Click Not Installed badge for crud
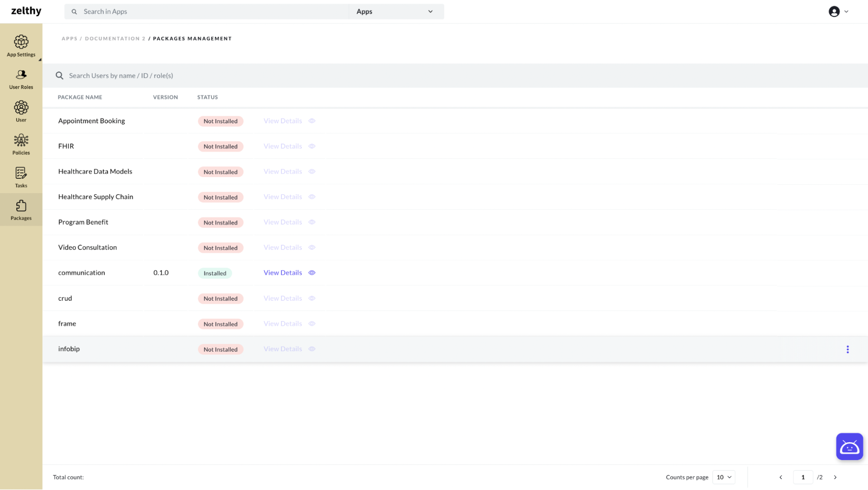868x490 pixels. pyautogui.click(x=221, y=299)
